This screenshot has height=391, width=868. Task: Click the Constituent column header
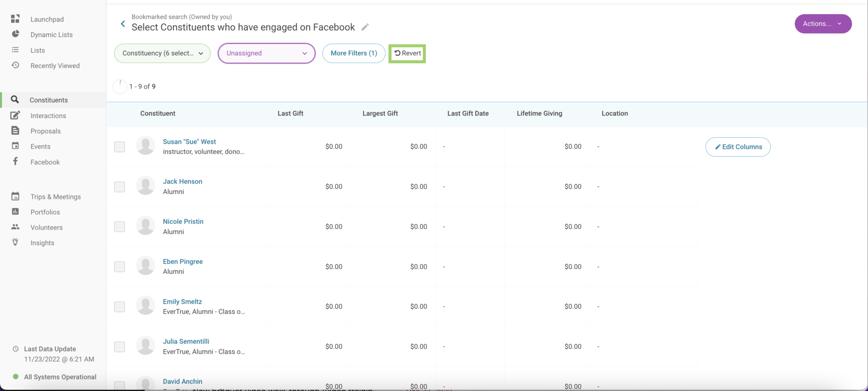click(x=157, y=114)
